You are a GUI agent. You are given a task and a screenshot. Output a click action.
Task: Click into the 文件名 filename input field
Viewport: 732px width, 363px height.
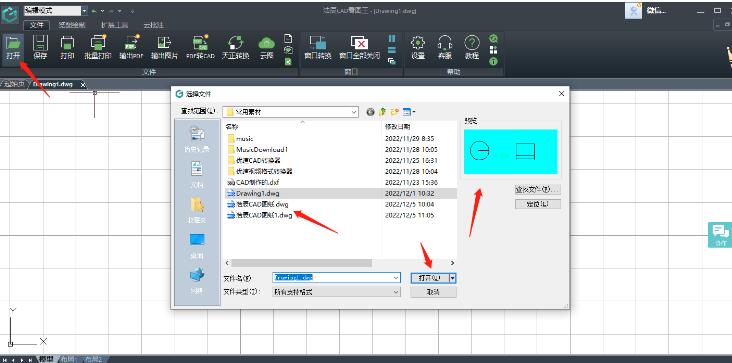pyautogui.click(x=332, y=278)
